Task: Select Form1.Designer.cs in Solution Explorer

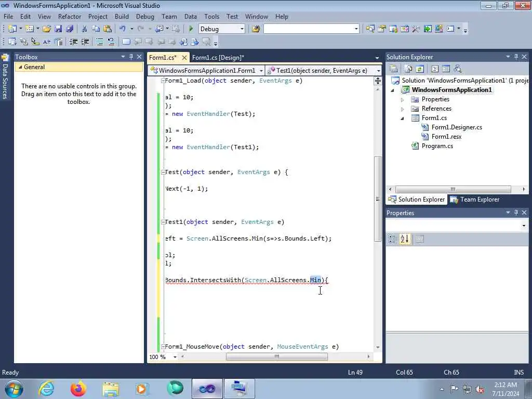Action: click(x=457, y=127)
